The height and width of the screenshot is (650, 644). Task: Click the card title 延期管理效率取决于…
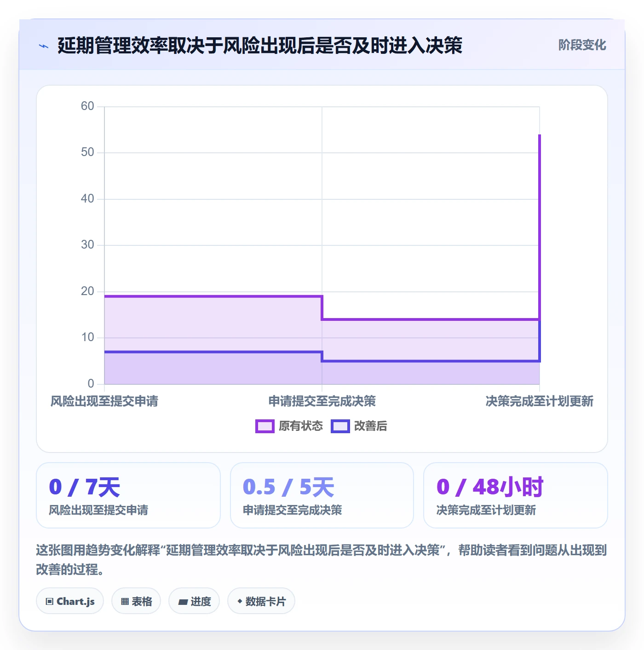click(260, 46)
